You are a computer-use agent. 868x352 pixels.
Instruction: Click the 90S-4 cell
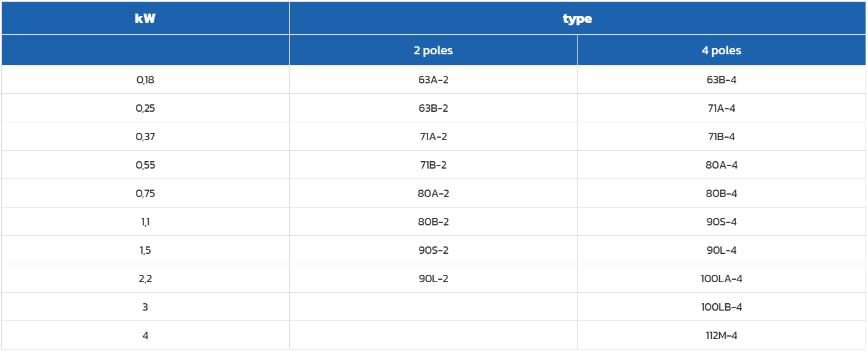[721, 222]
